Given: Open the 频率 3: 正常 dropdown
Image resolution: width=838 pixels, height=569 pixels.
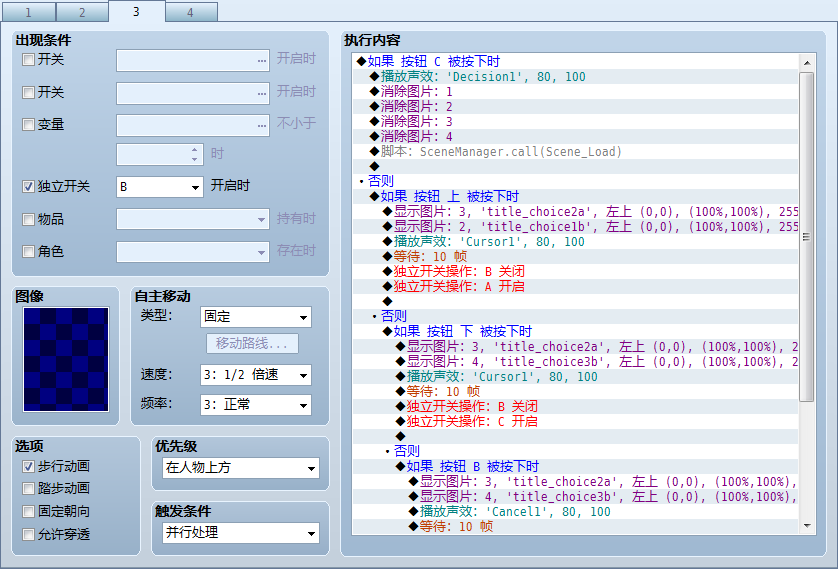Looking at the screenshot, I should 255,405.
